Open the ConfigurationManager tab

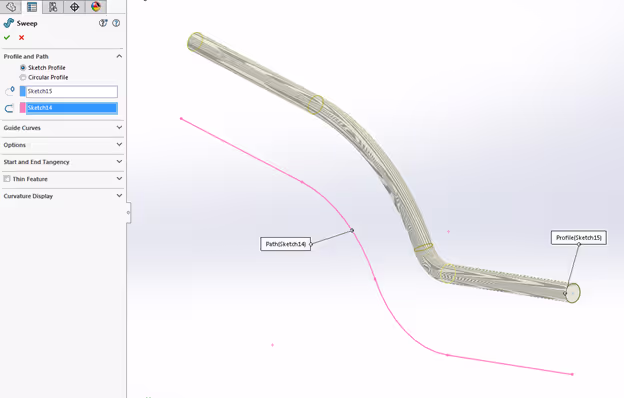53,6
